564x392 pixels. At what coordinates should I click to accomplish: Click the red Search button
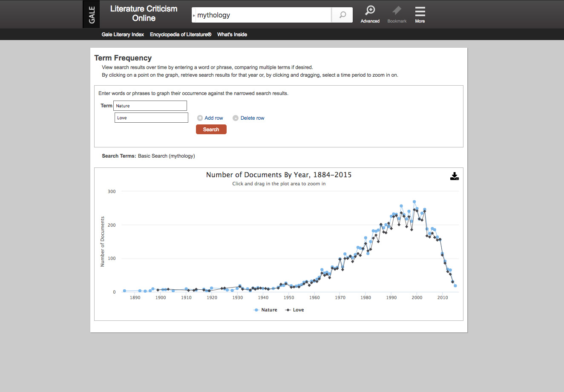click(x=211, y=130)
